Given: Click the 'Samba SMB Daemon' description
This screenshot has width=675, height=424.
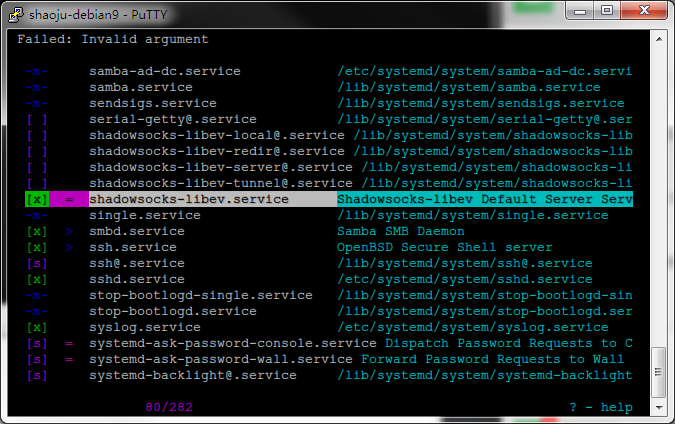Looking at the screenshot, I should pos(401,231).
